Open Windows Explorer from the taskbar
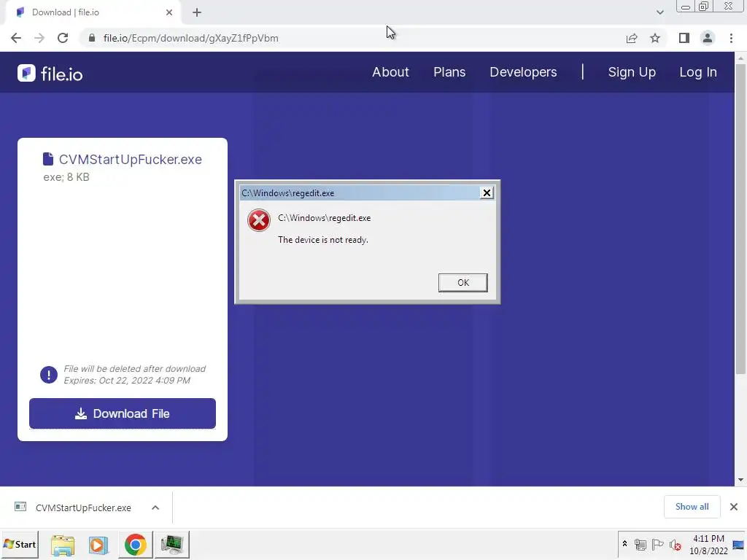 [63, 545]
